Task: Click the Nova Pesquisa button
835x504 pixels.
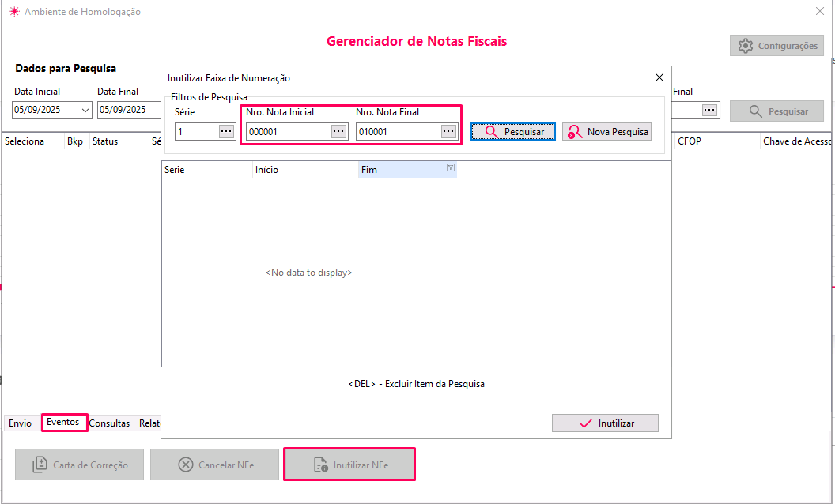Action: tap(606, 132)
